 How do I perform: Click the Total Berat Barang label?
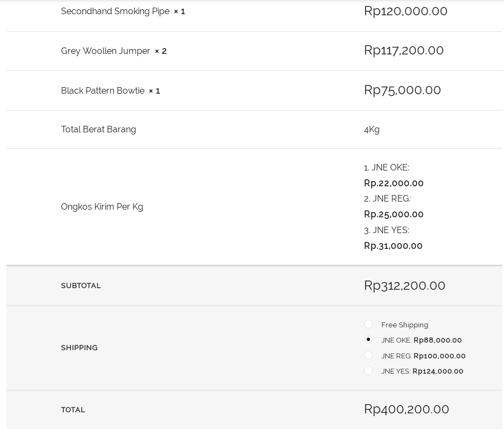pos(99,129)
